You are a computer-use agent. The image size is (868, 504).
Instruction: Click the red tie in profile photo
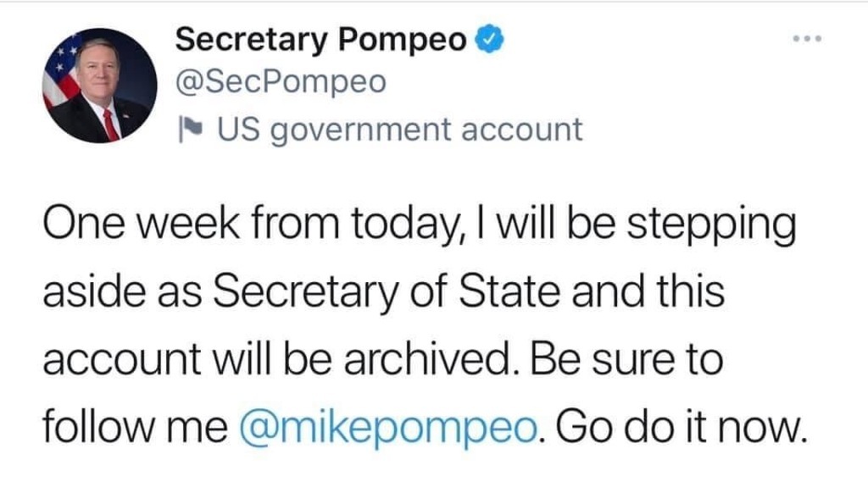pos(110,124)
